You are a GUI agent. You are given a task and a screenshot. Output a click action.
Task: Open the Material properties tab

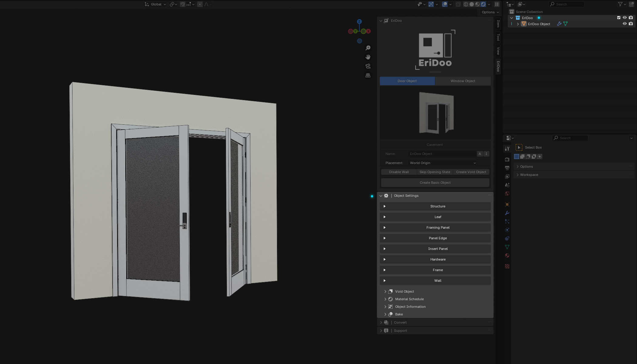pos(507,255)
